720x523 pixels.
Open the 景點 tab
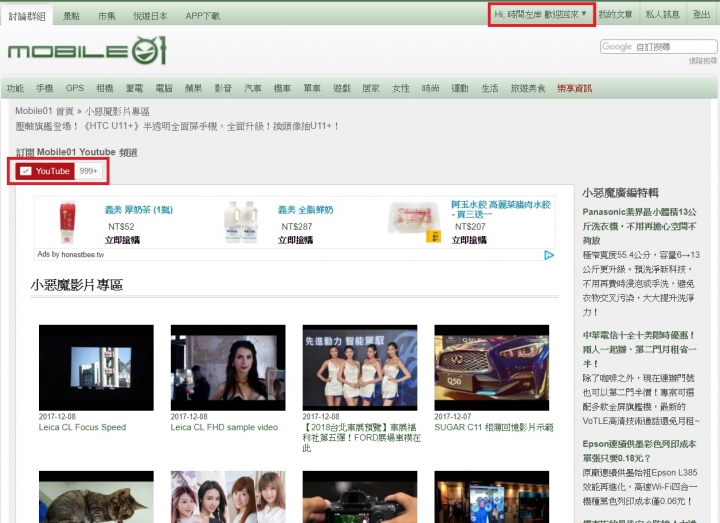point(71,16)
